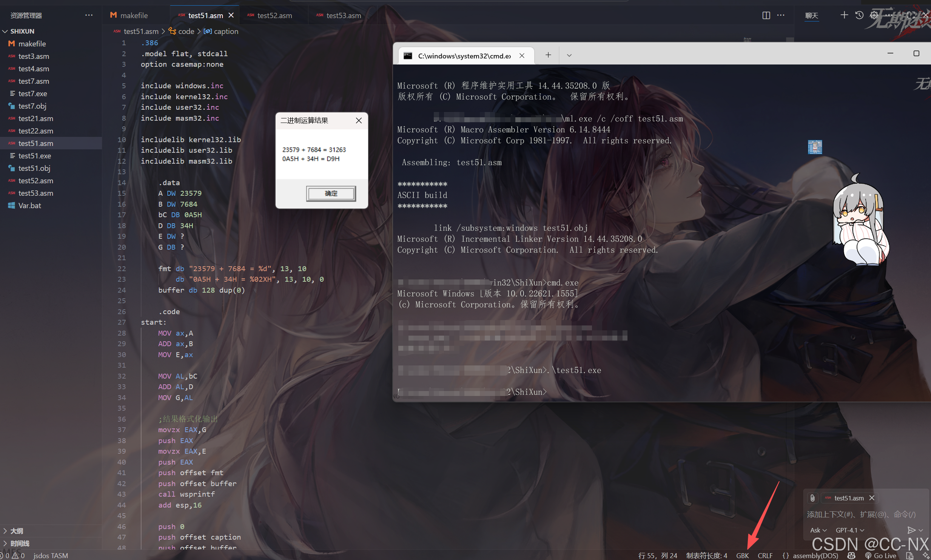This screenshot has height=560, width=931.
Task: Click the attach context paperclip icon
Action: point(812,498)
